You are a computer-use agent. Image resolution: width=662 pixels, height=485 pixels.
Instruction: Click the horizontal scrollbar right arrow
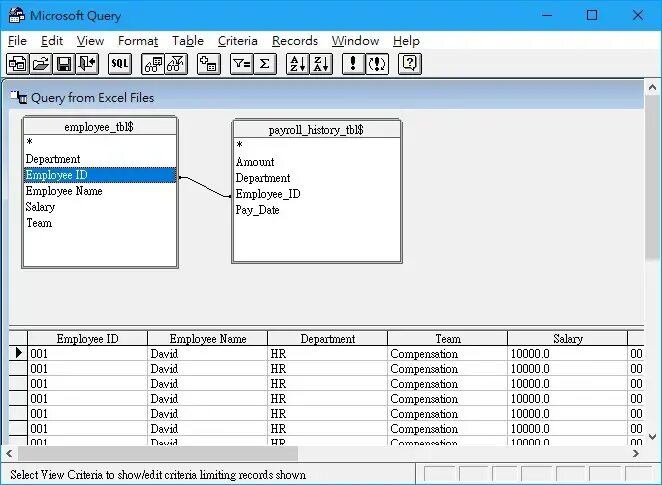pos(636,454)
